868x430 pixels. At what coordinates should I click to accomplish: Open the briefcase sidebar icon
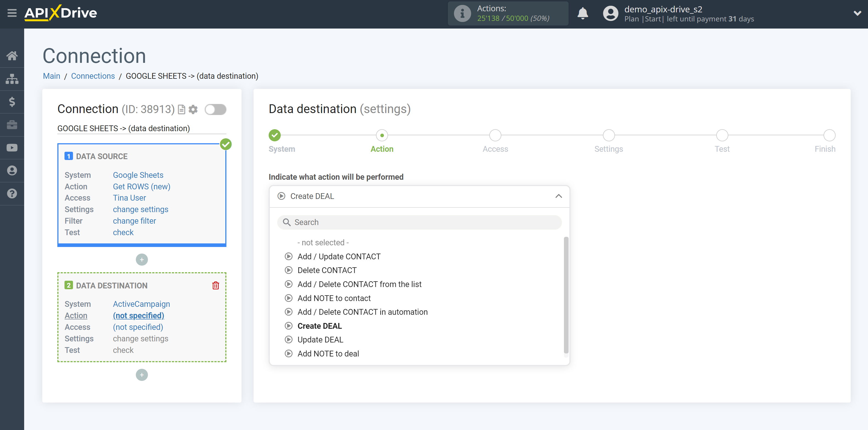tap(12, 125)
